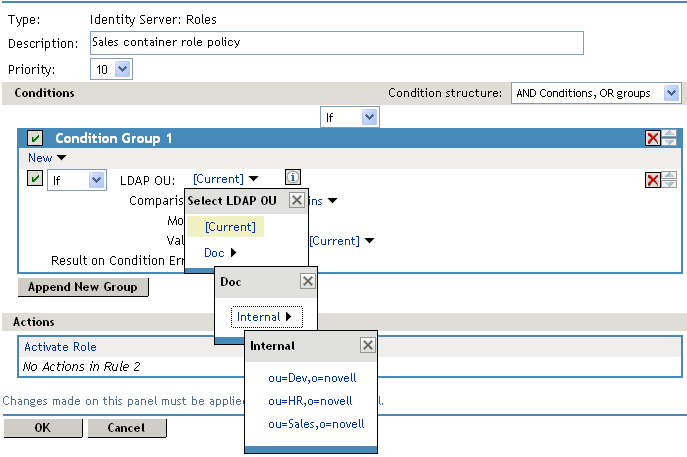The image size is (687, 457).
Task: Close the Internal popup menu
Action: point(367,345)
